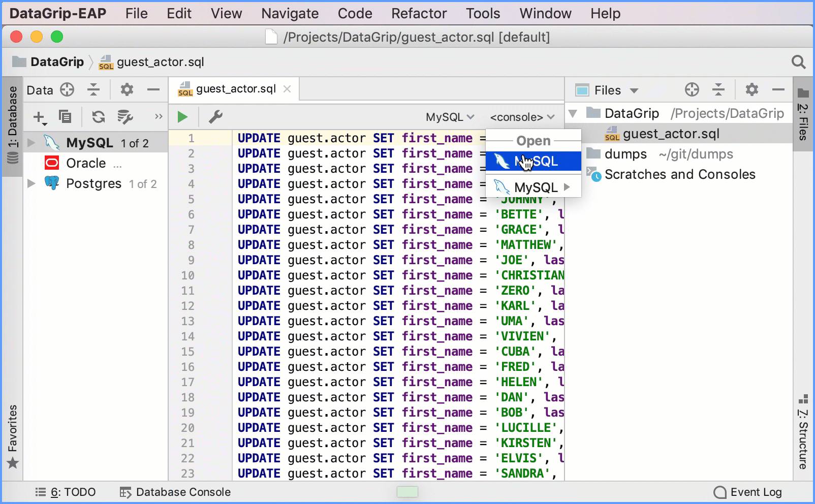The height and width of the screenshot is (504, 815).
Task: Choose the highlighted MySQL console in the popup
Action: point(534,161)
